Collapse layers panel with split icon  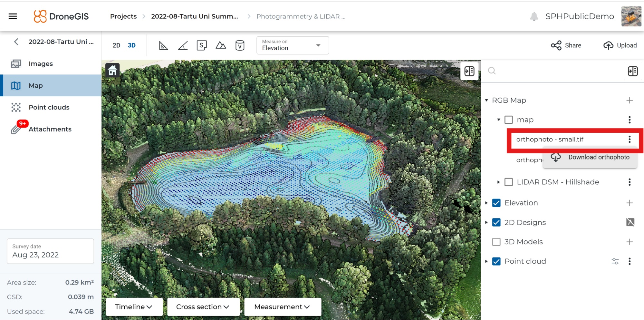tap(633, 71)
